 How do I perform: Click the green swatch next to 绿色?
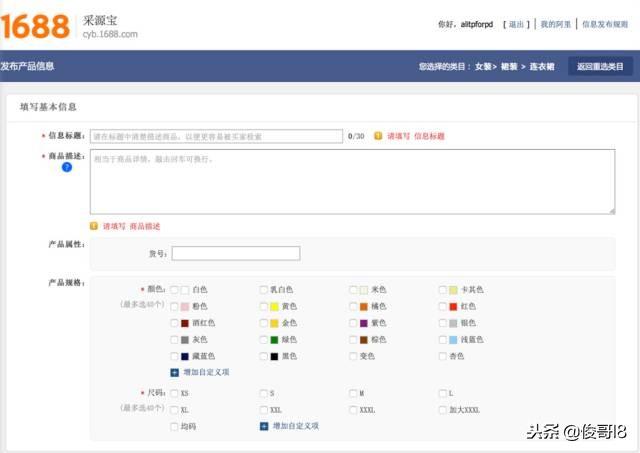click(x=275, y=340)
